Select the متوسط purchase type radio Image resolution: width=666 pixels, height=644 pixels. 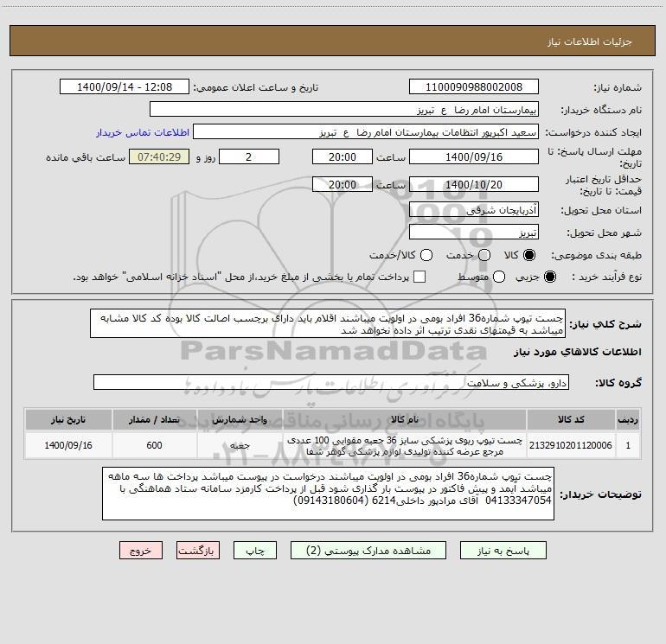click(499, 277)
